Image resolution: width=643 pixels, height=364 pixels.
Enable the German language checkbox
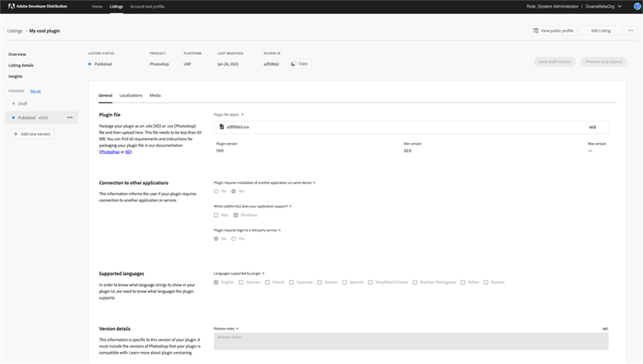point(241,282)
